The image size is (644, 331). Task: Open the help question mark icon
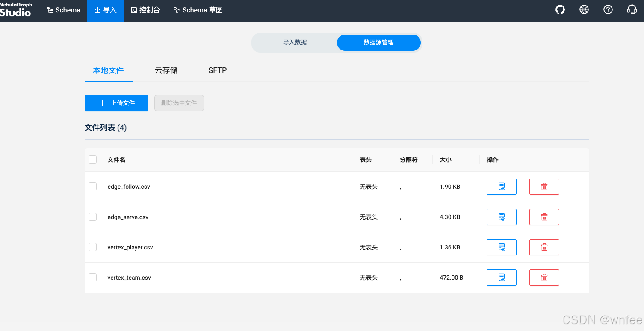[x=608, y=9]
